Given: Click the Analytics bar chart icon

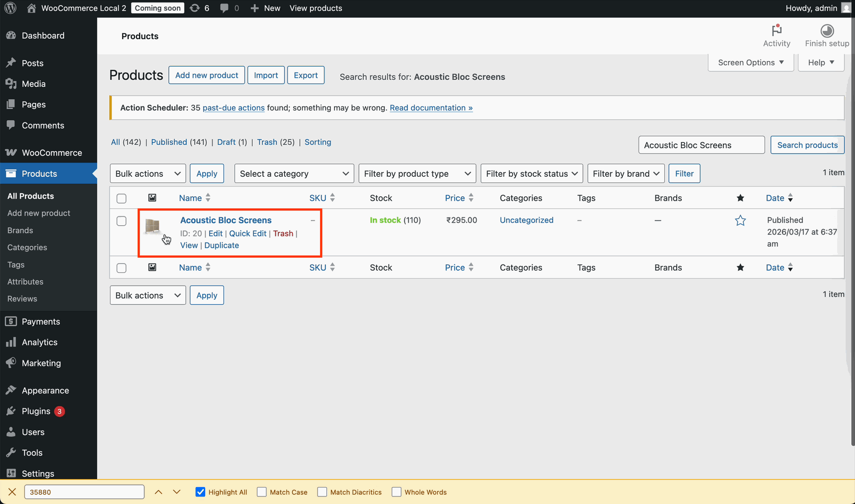Looking at the screenshot, I should [11, 342].
